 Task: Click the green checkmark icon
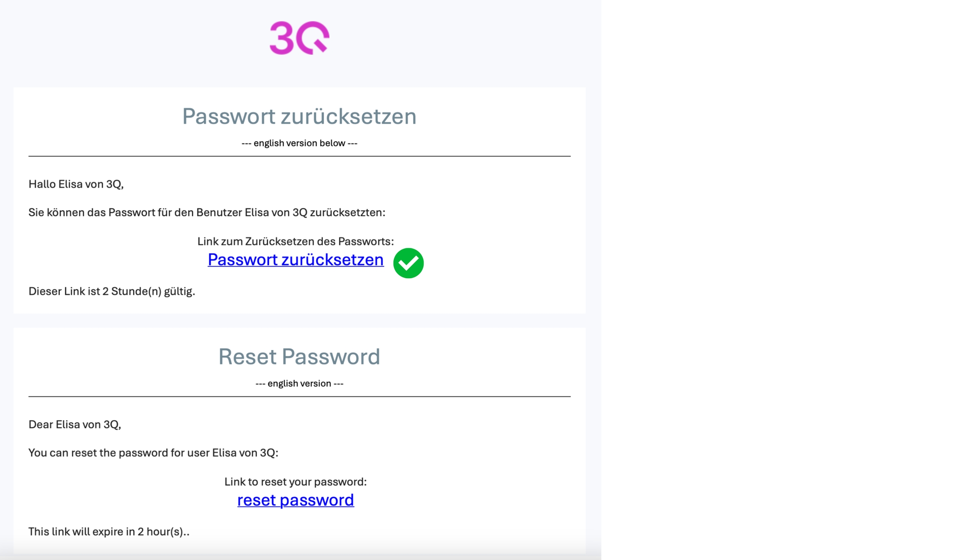click(x=408, y=263)
